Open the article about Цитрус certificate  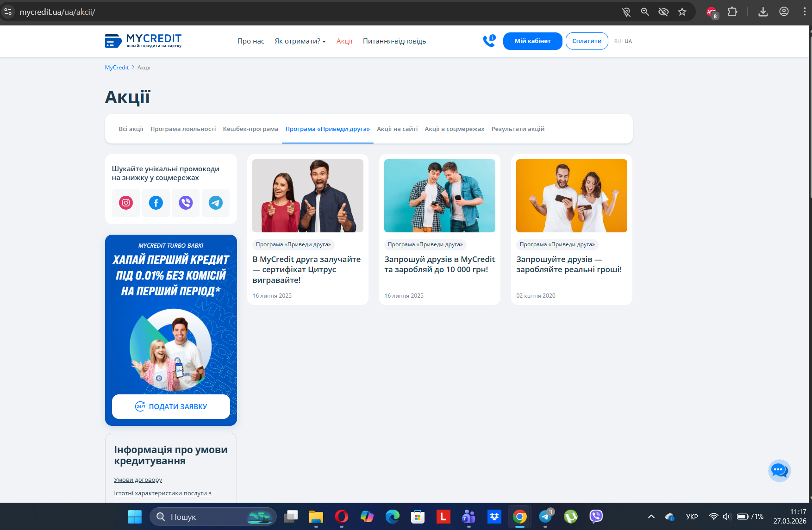click(x=306, y=269)
